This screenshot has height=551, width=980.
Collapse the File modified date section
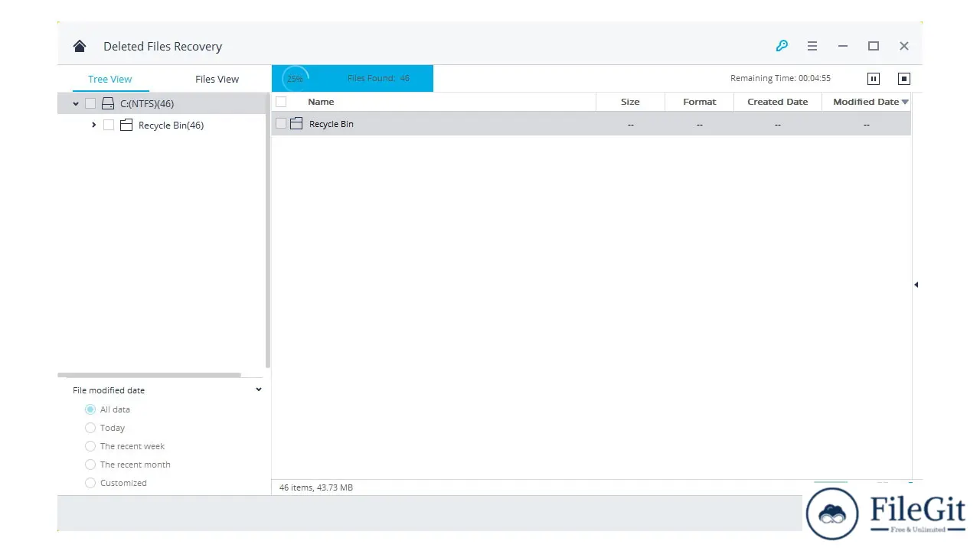(259, 390)
